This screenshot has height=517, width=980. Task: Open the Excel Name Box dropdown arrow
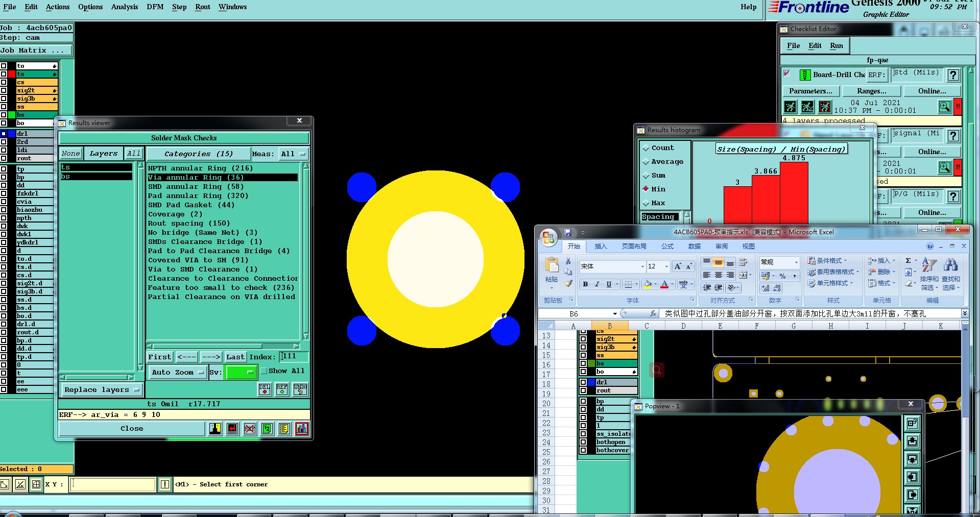[x=615, y=314]
